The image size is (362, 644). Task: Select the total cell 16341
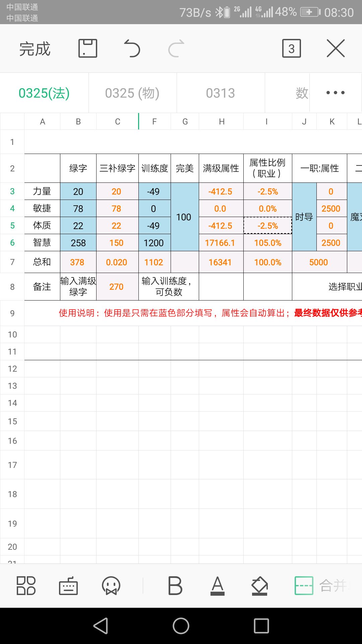click(x=221, y=262)
